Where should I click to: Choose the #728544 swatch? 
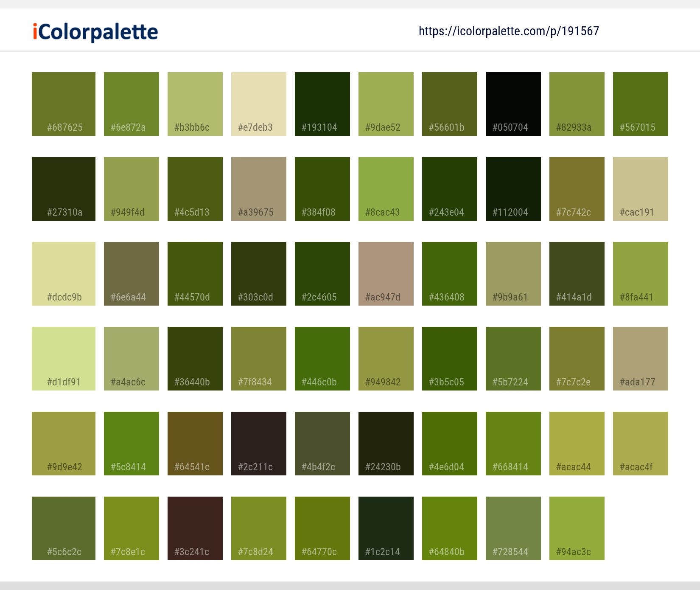pos(513,528)
